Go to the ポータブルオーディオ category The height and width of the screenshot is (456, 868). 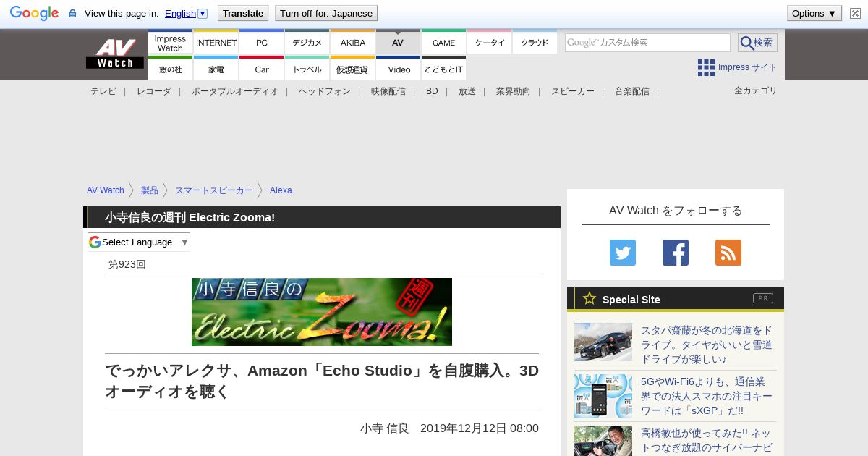tap(235, 91)
